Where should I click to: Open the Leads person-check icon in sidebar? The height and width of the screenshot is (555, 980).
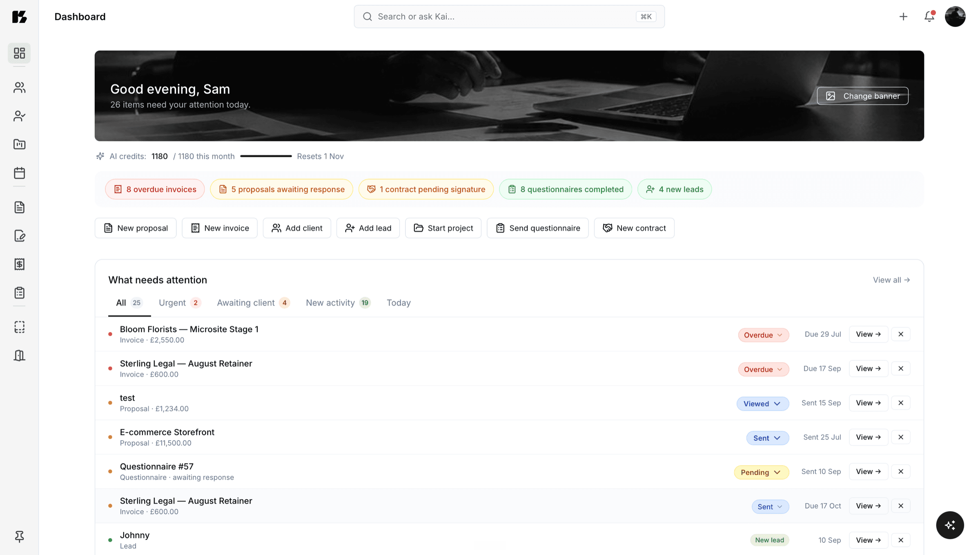[19, 116]
